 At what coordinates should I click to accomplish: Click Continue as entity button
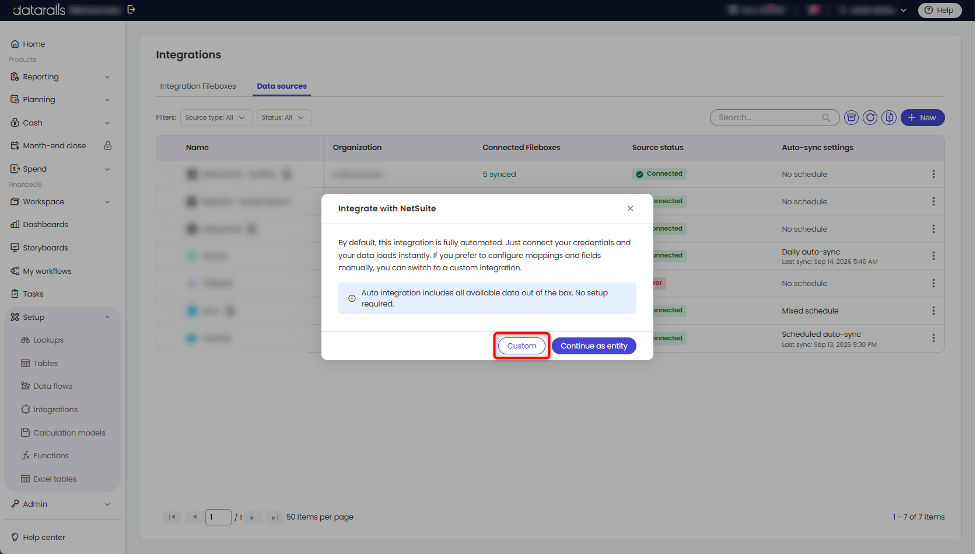click(594, 346)
